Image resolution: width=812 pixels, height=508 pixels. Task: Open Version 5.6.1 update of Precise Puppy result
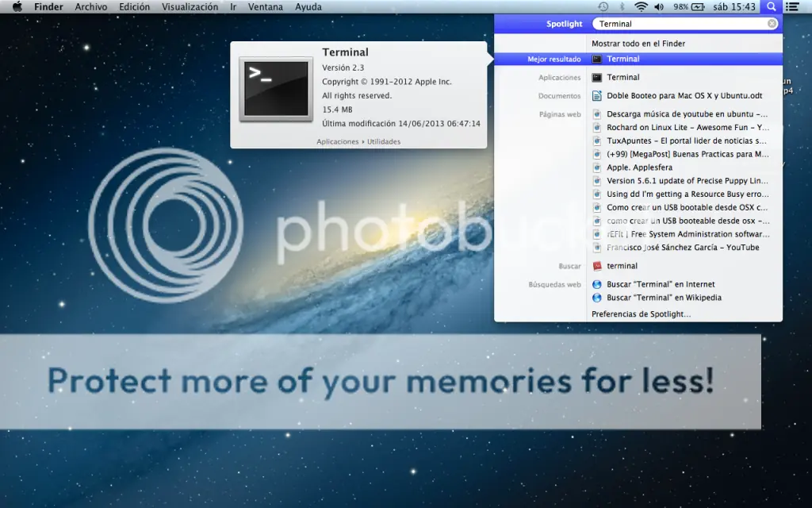click(688, 181)
